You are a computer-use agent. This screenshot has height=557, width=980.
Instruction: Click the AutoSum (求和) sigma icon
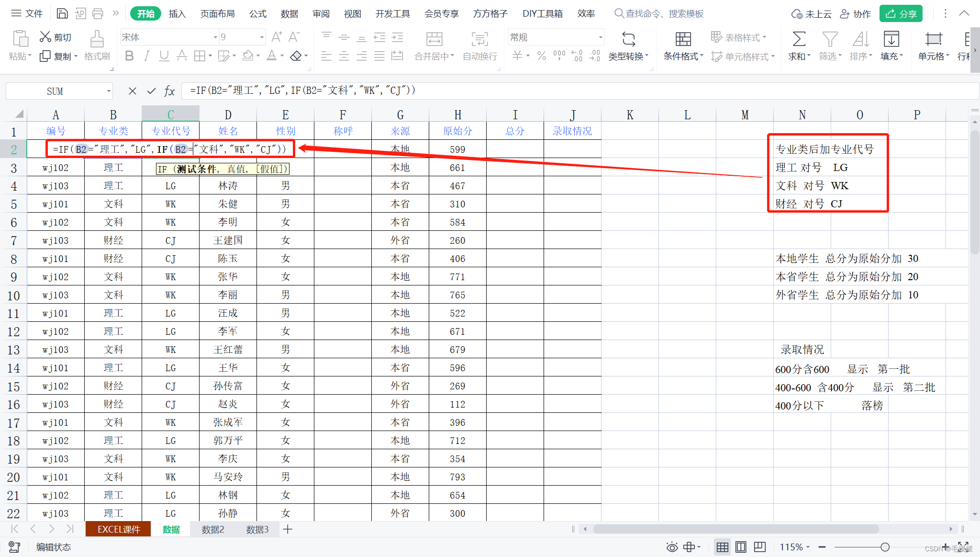click(799, 39)
